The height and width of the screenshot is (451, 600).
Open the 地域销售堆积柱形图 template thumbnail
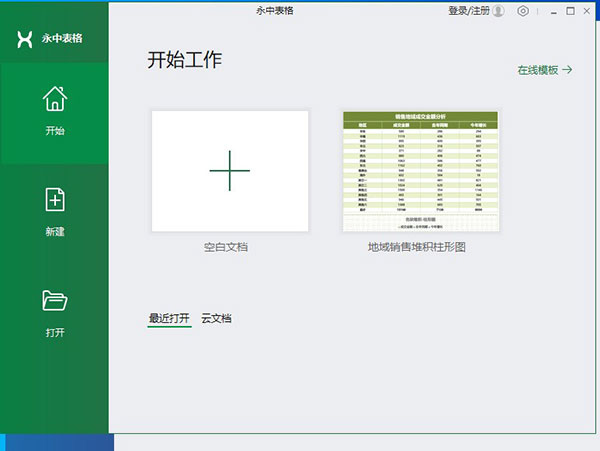421,171
